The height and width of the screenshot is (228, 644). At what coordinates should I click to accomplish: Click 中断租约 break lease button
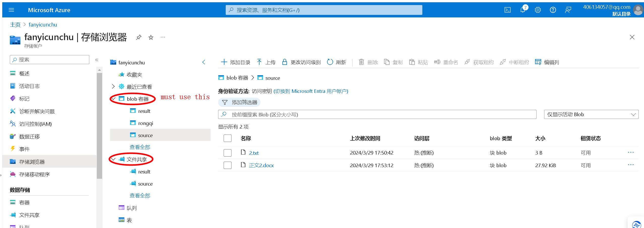pyautogui.click(x=514, y=62)
